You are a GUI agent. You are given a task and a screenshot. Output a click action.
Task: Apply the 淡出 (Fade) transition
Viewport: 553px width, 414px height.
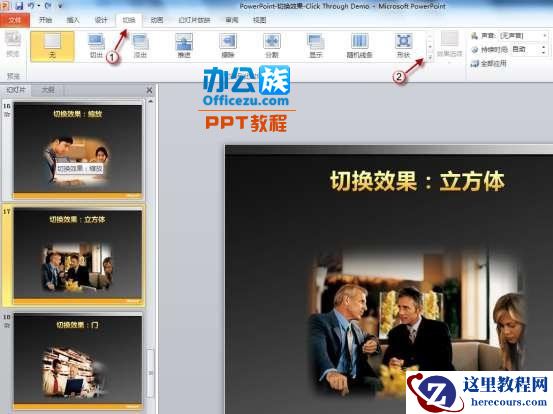(140, 47)
